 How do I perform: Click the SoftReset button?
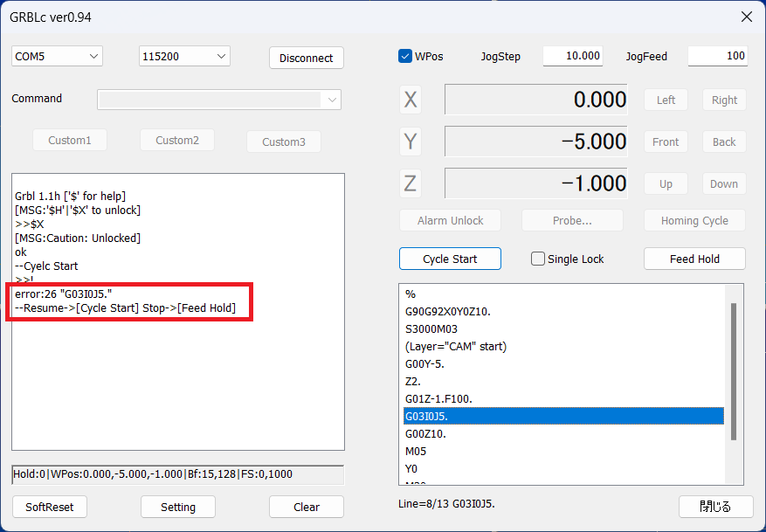coord(50,507)
